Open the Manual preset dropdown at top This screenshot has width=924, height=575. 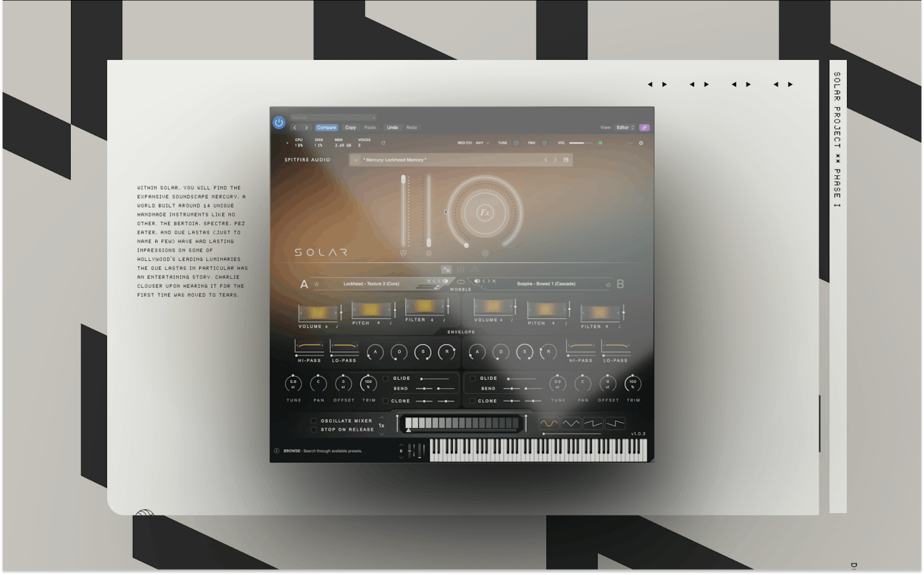click(333, 118)
